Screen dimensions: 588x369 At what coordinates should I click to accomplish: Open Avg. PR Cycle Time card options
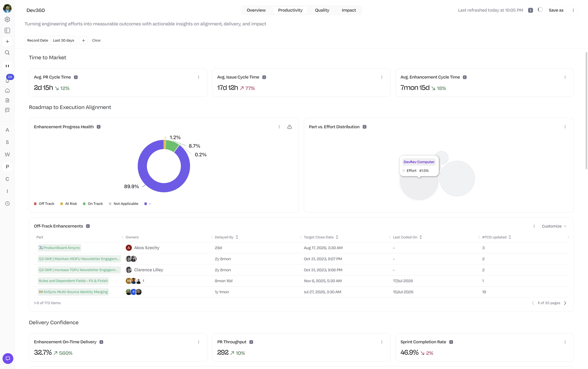(x=198, y=77)
